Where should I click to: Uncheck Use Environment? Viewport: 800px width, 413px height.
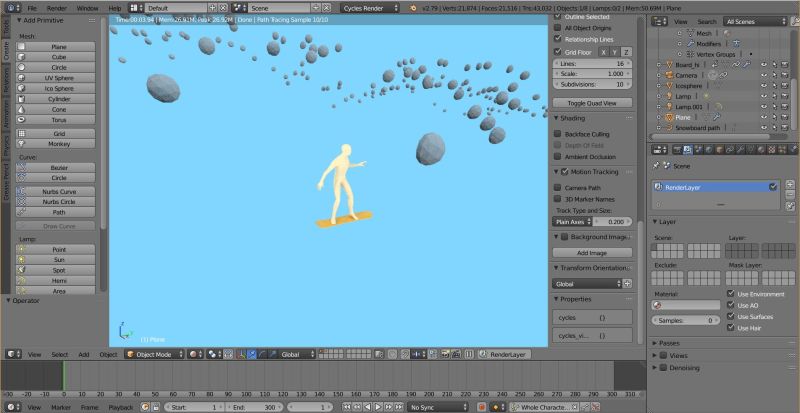pyautogui.click(x=731, y=294)
